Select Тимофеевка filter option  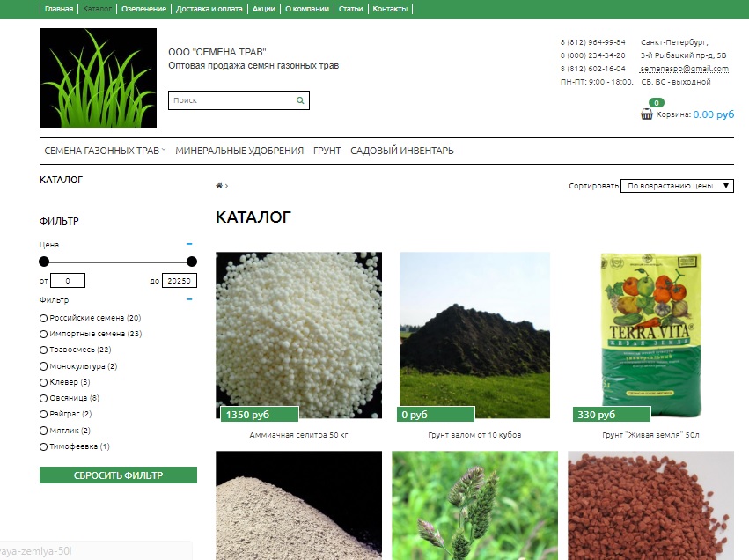(43, 446)
